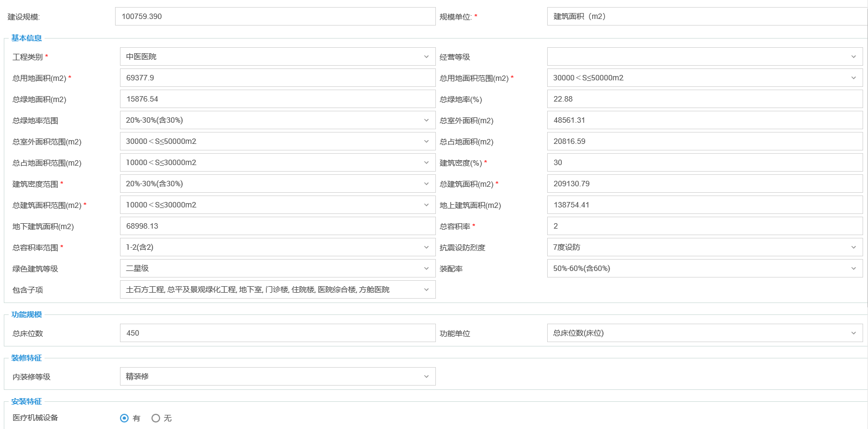Click the 规模单位 field showing 建筑面积
868x429 pixels.
[x=707, y=16]
